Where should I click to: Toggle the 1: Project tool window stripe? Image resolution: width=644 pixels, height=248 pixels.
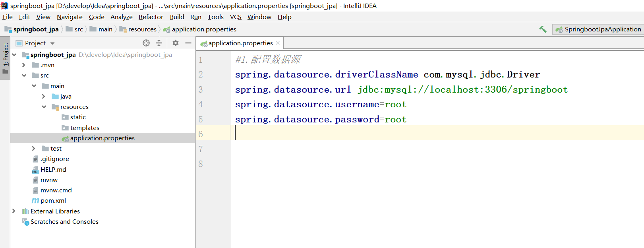[x=5, y=58]
